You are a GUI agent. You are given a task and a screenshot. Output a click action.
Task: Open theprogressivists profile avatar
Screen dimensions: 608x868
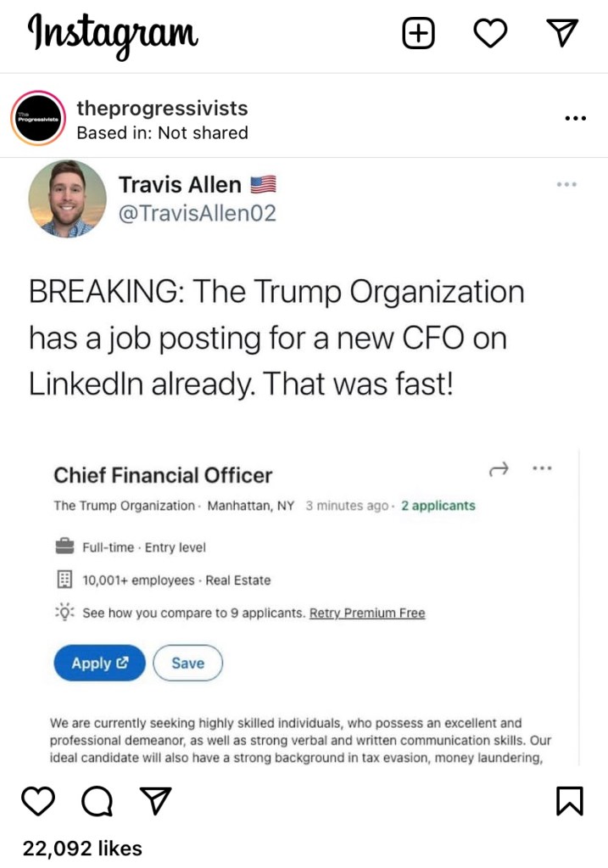pyautogui.click(x=38, y=119)
